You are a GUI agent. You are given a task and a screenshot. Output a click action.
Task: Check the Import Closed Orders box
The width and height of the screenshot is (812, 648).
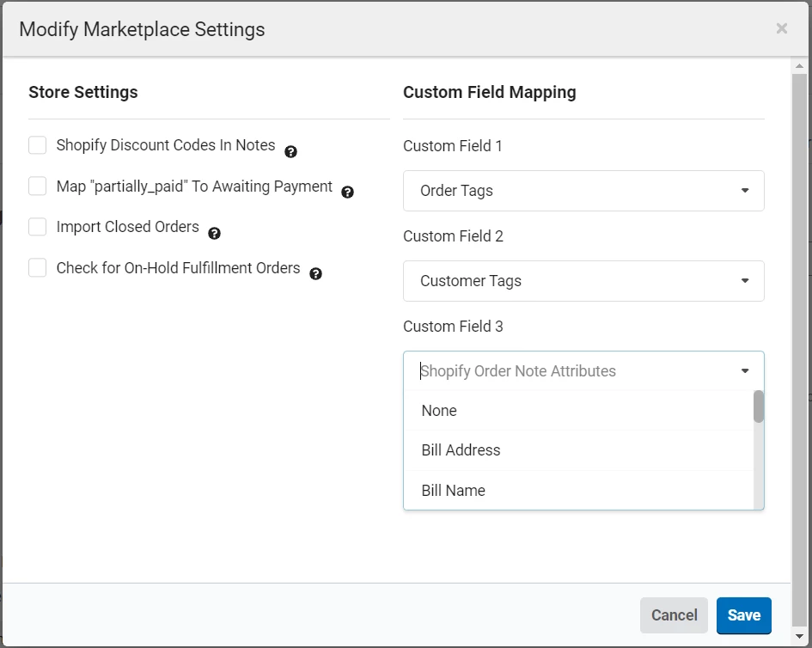coord(38,227)
